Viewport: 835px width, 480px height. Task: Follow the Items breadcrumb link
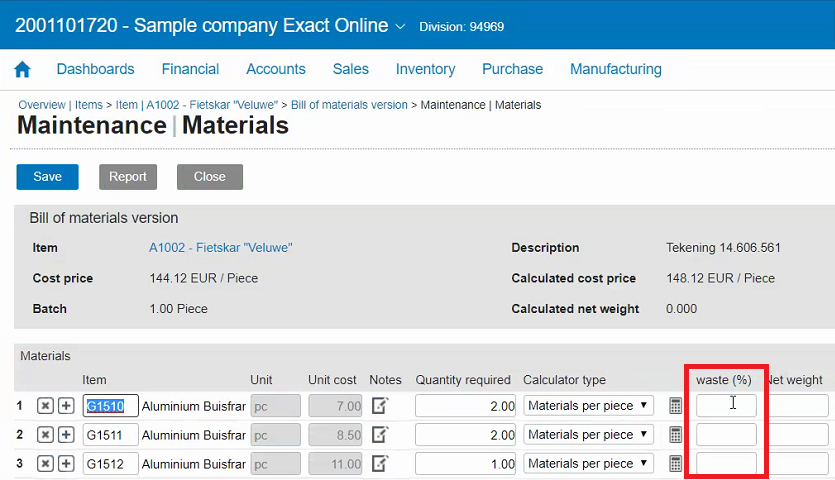88,105
